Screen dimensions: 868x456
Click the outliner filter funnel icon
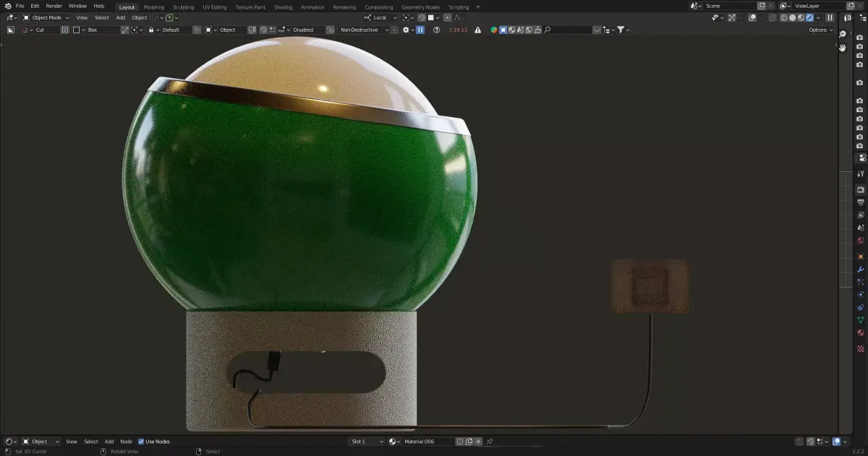[x=621, y=30]
